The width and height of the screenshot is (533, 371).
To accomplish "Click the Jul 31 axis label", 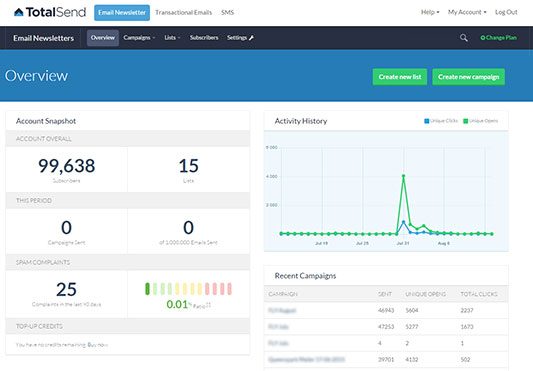I will [403, 243].
